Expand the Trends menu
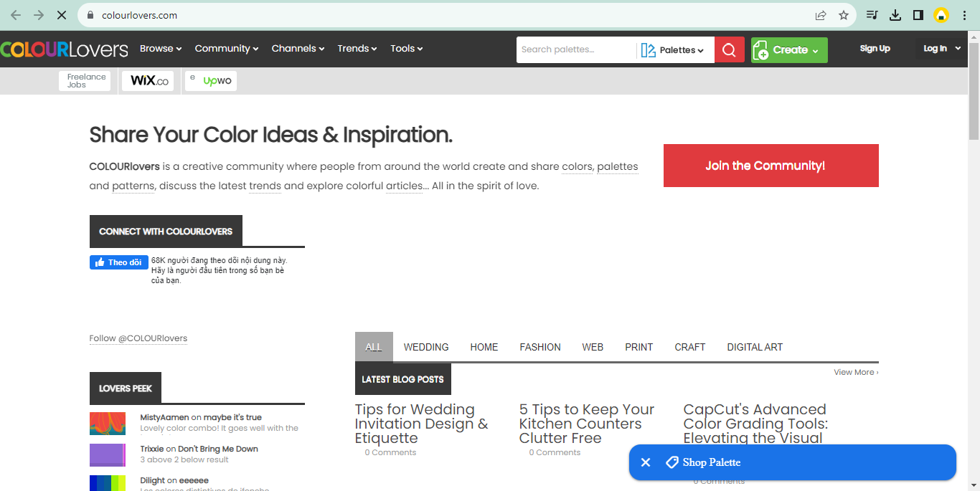The image size is (980, 491). [x=357, y=49]
